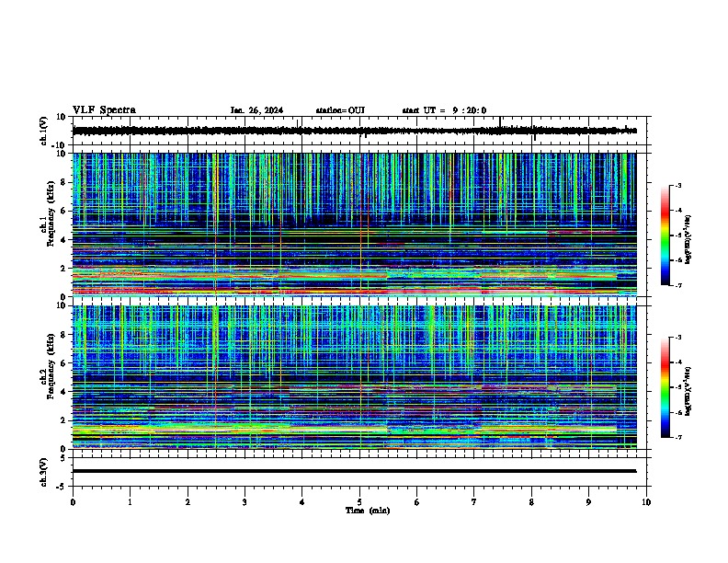
Task: Click the '8' kHz tick of ch.1 spectrogram
Action: pos(63,182)
